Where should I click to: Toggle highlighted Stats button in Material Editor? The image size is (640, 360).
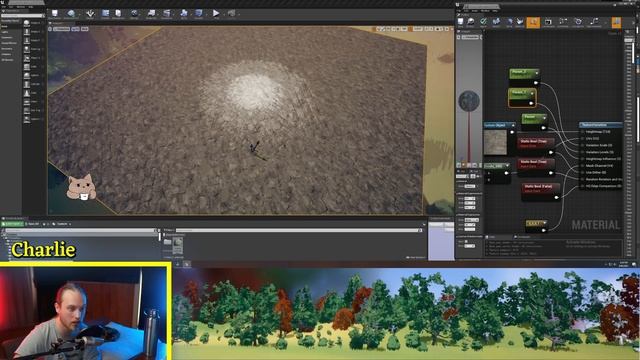click(616, 22)
